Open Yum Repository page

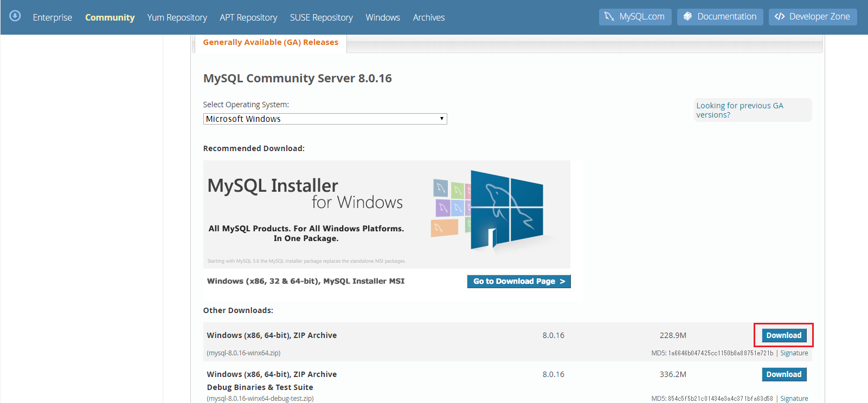177,17
